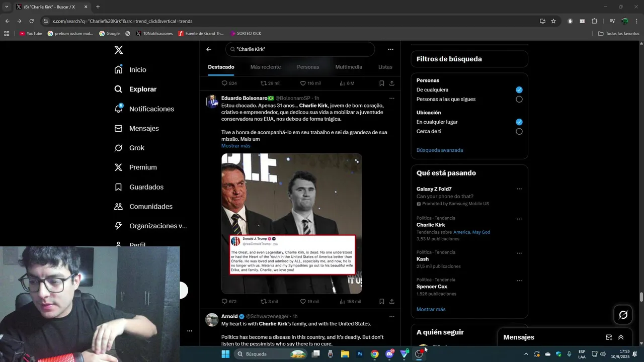The height and width of the screenshot is (362, 644).
Task: Open Mensajes in sidebar
Action: tap(136, 128)
